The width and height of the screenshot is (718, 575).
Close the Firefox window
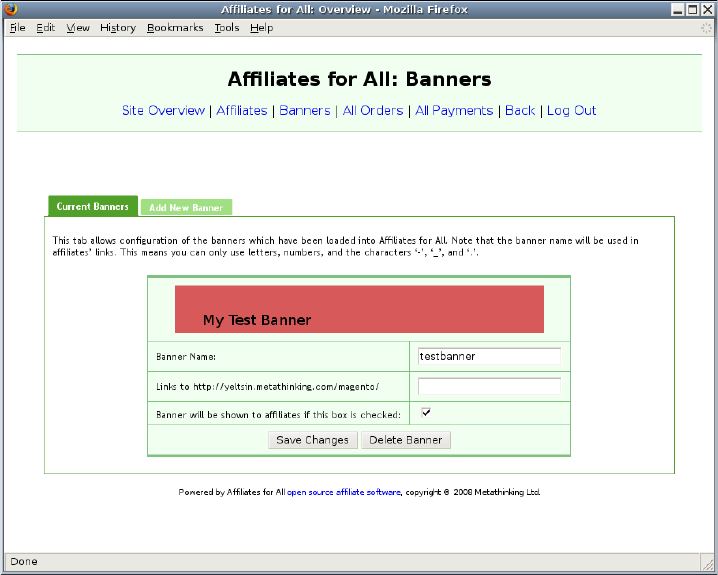click(708, 9)
